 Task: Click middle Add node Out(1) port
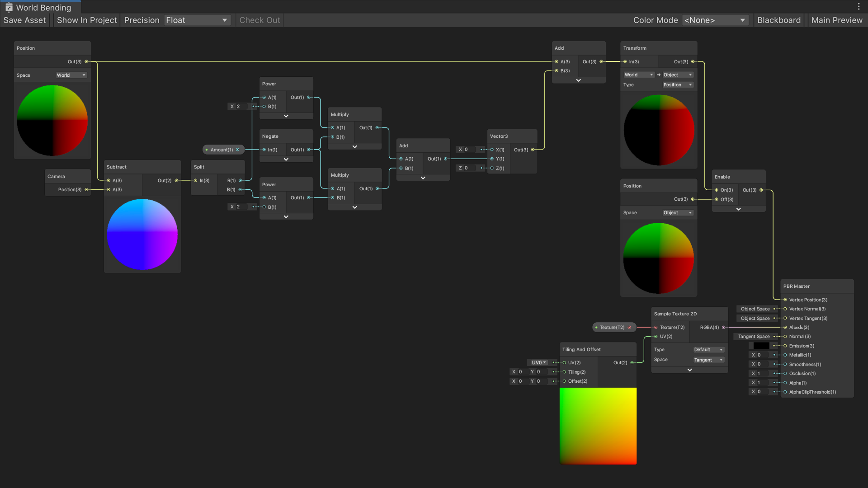pos(446,159)
